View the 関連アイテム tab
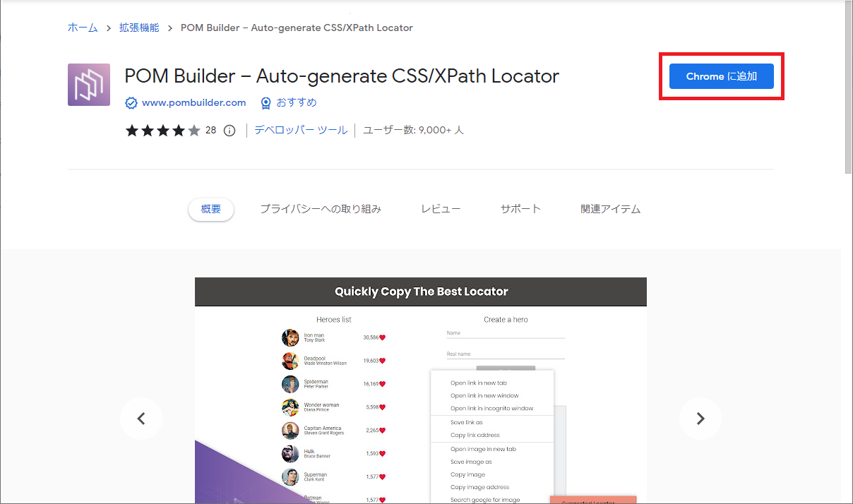 (x=611, y=209)
